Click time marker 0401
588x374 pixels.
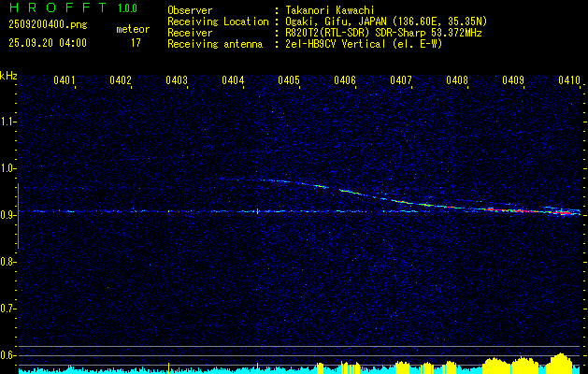point(64,79)
